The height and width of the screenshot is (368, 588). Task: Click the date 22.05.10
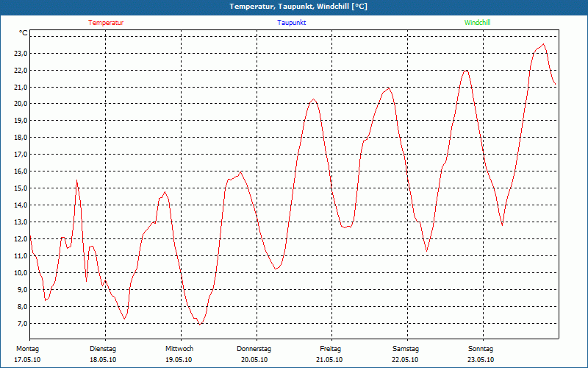pyautogui.click(x=405, y=360)
